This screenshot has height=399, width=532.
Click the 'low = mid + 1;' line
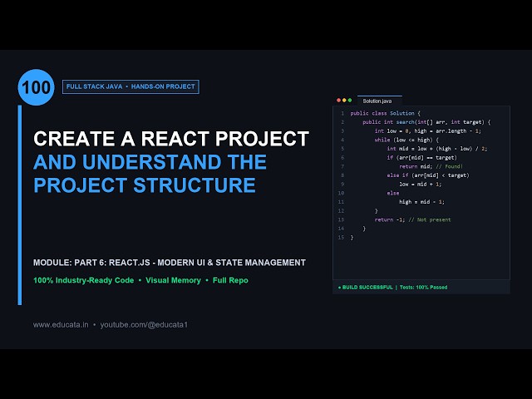click(x=421, y=184)
